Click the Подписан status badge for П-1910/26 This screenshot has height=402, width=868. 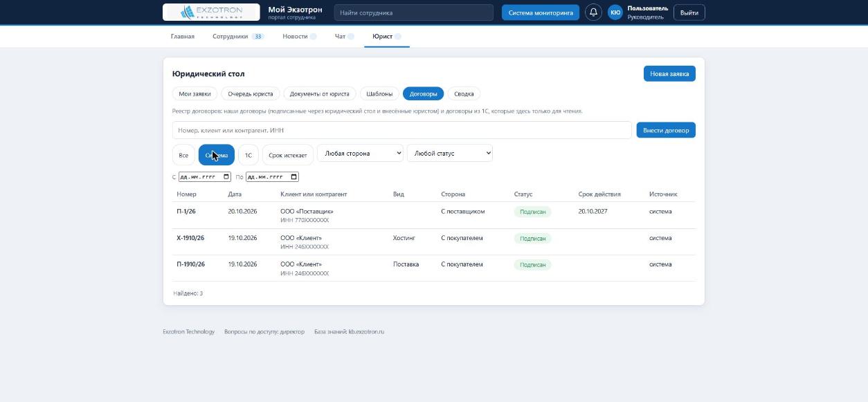coord(532,264)
